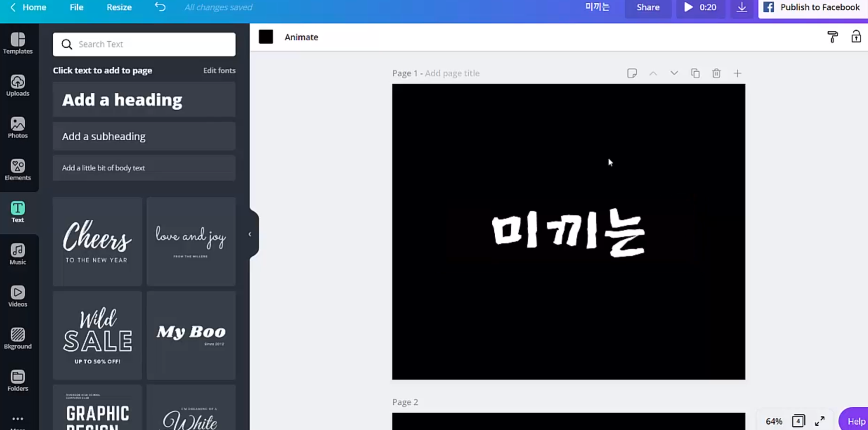
Task: Add a new page with plus icon
Action: pos(737,74)
